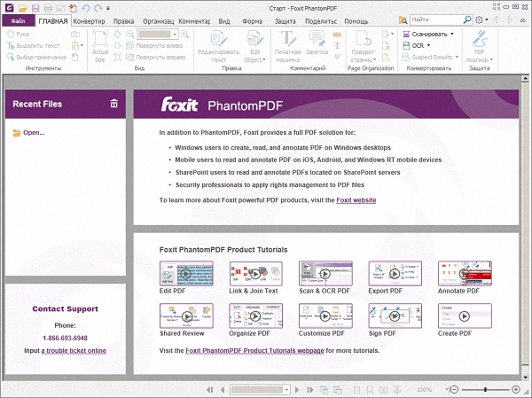
Task: Click the zoom in magnifier icon in ribbon
Action: (x=184, y=34)
